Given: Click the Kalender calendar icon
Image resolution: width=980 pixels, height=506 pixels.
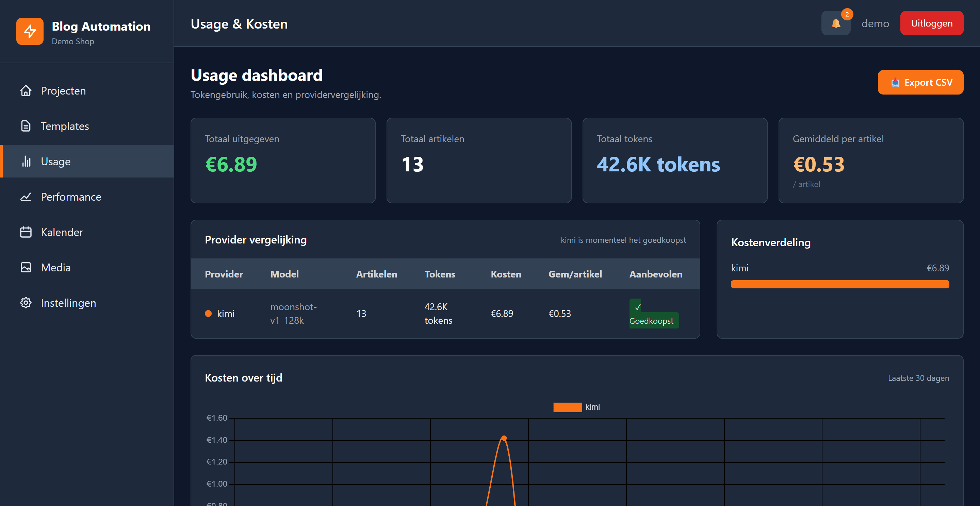Looking at the screenshot, I should click(x=26, y=232).
